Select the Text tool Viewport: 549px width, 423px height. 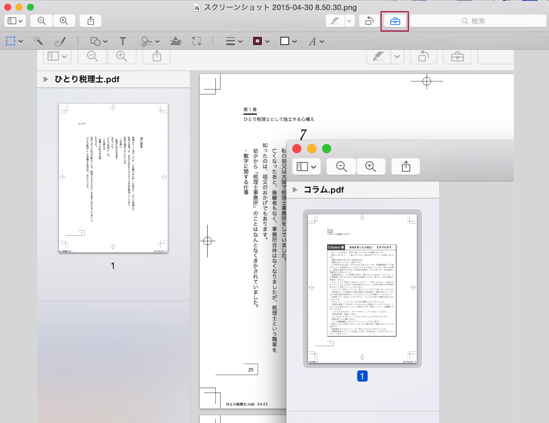pyautogui.click(x=123, y=41)
